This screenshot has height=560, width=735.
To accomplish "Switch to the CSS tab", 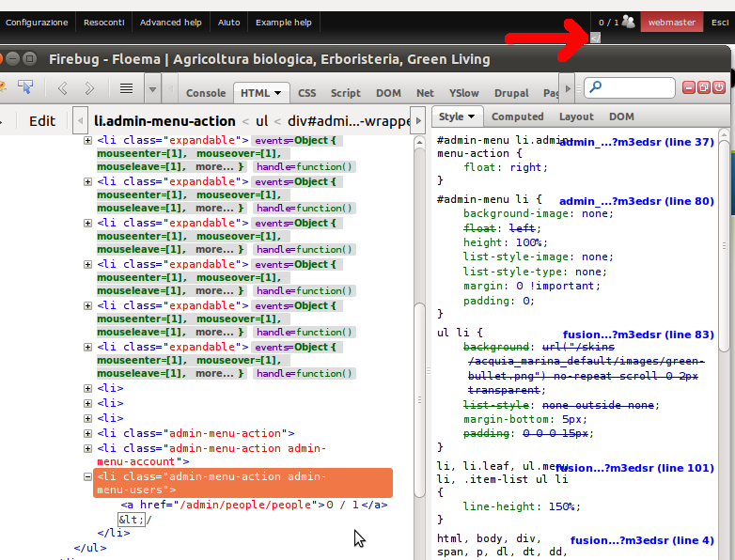I will 307,93.
